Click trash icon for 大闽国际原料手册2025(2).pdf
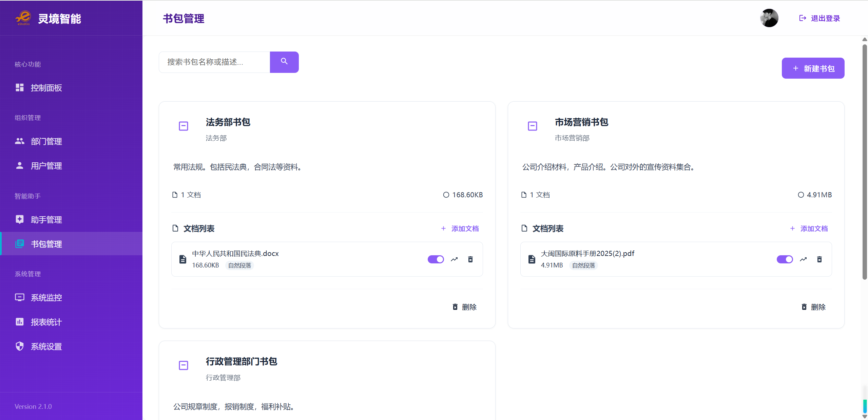 tap(819, 259)
